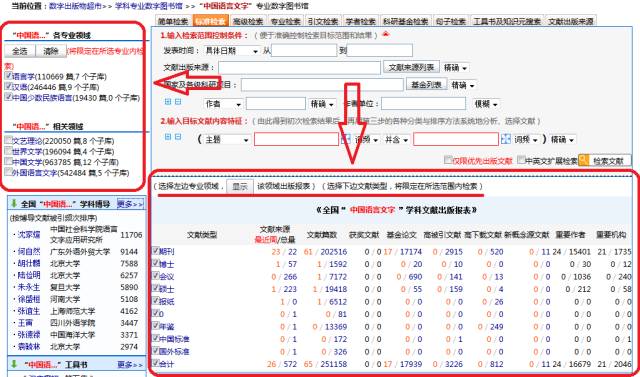The width and height of the screenshot is (640, 377).
Task: Click the 202516 count in 期刊 row
Action: coord(333,252)
